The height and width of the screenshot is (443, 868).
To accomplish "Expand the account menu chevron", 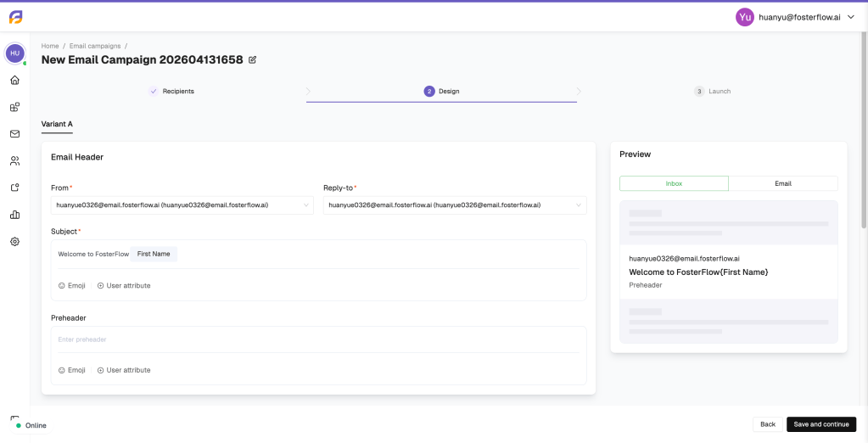I will 851,17.
